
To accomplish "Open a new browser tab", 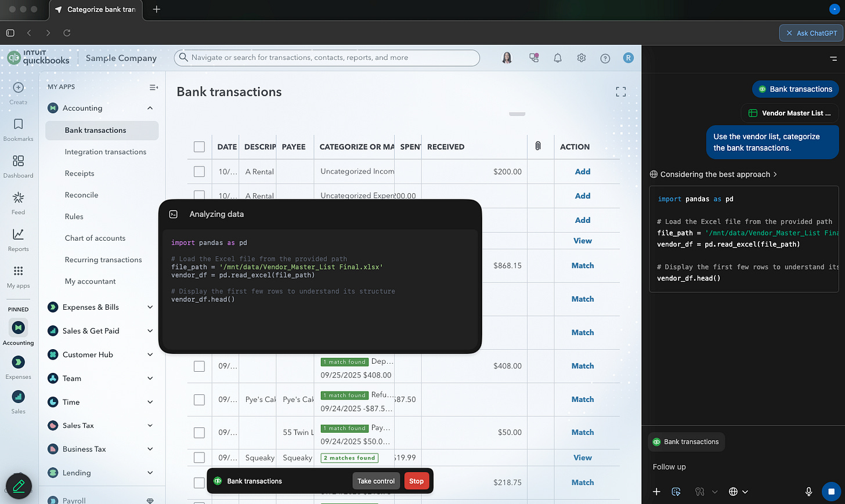I will point(157,9).
